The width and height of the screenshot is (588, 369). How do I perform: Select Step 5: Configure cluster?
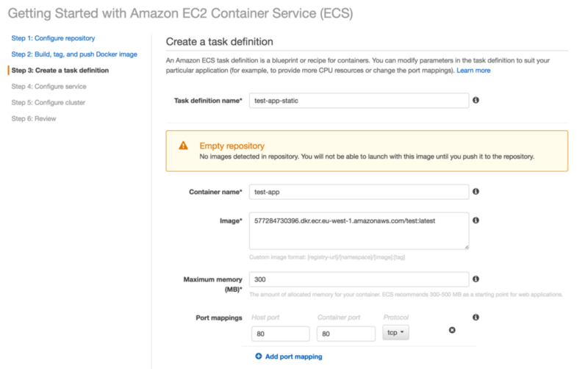click(49, 103)
